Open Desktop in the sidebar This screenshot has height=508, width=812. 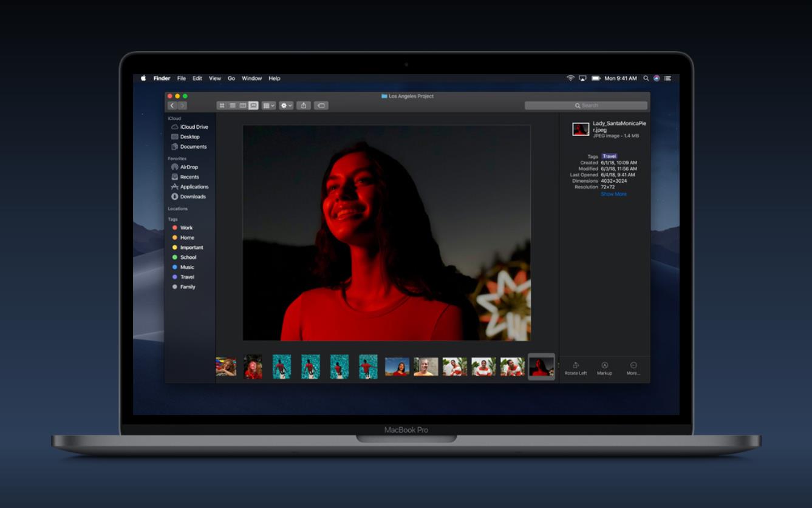coord(185,137)
